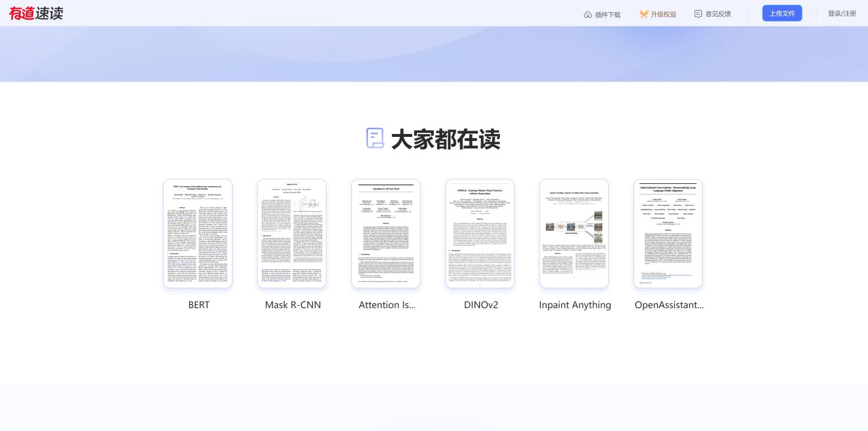Open the Attention Is All You Need thumbnail
868x431 pixels.
click(x=386, y=233)
